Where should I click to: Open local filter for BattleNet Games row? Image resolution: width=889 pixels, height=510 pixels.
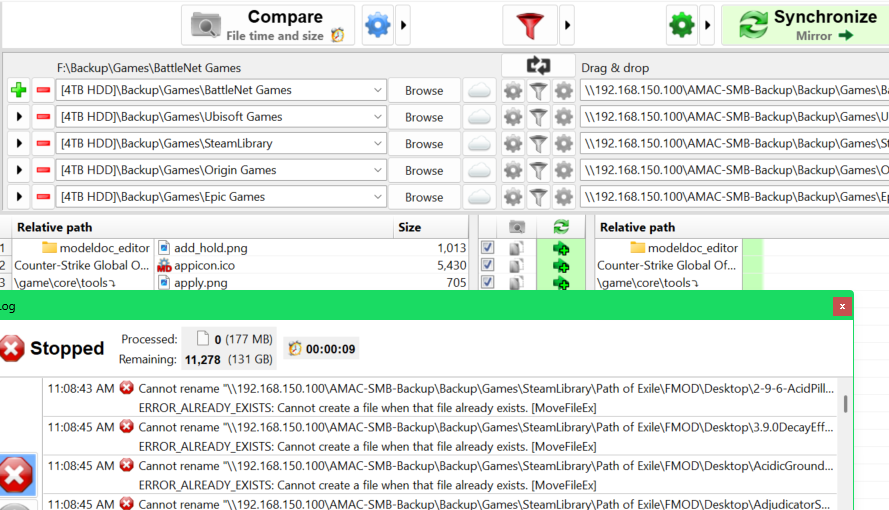pos(539,91)
